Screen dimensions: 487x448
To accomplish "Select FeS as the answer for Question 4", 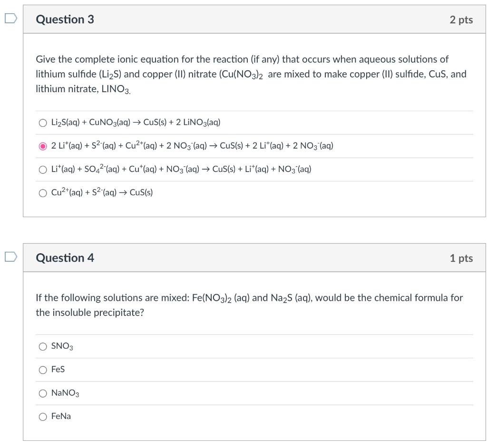I will [x=43, y=370].
